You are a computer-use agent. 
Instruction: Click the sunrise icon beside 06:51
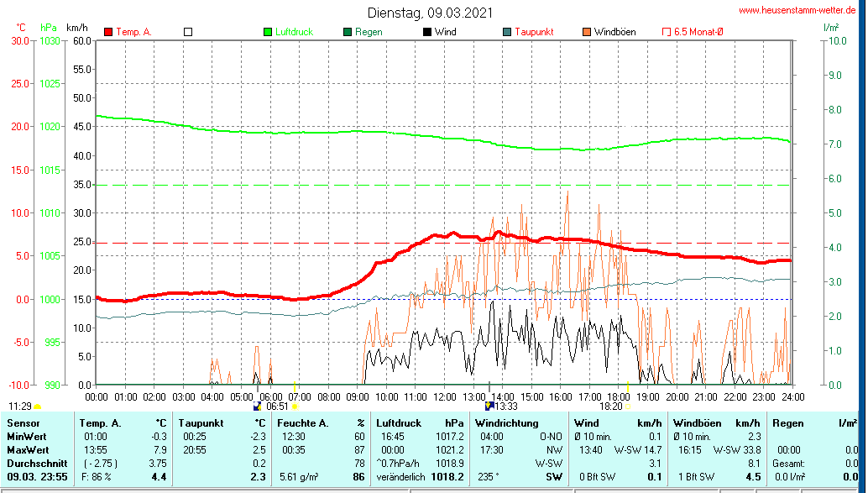258,406
